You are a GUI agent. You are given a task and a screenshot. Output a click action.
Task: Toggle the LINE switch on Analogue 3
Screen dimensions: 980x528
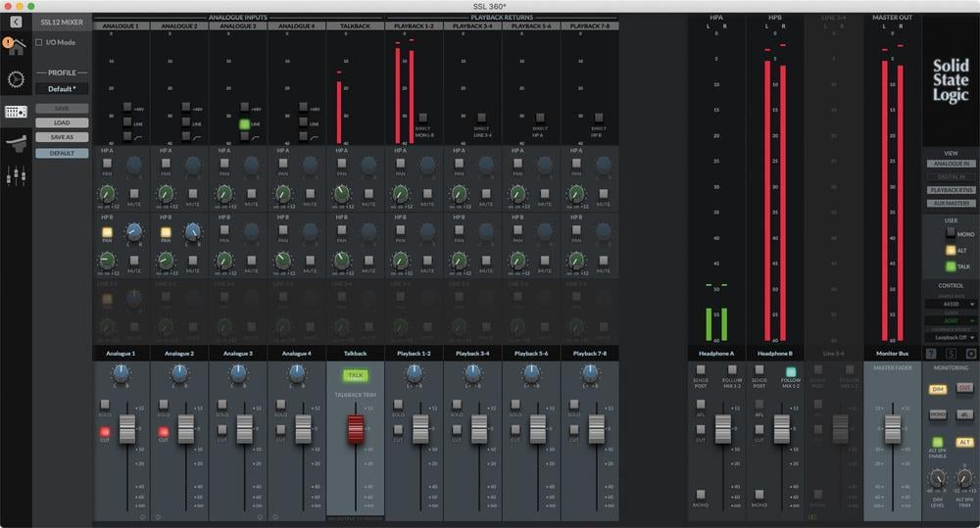[245, 123]
